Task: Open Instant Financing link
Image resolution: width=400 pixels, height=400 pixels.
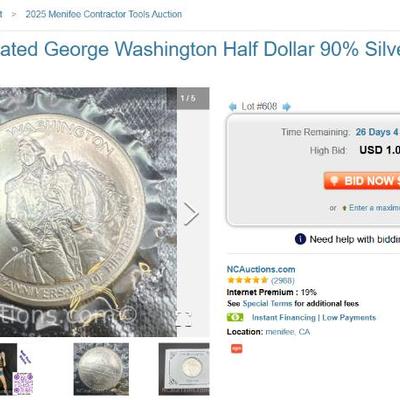Action: click(x=284, y=317)
